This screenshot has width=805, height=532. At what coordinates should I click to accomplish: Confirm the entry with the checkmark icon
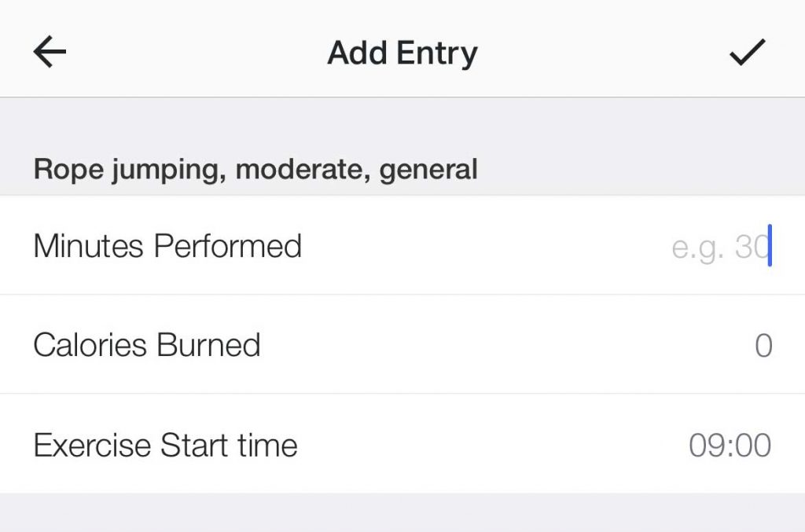tap(746, 53)
